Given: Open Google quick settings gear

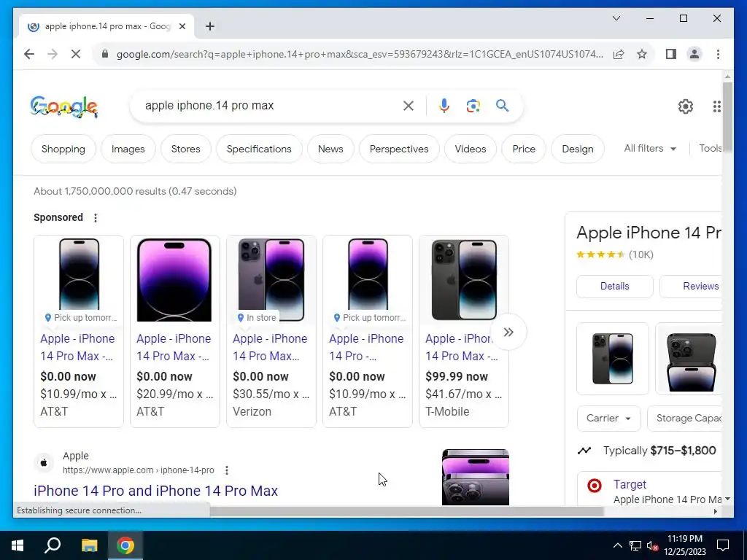Looking at the screenshot, I should 686,106.
